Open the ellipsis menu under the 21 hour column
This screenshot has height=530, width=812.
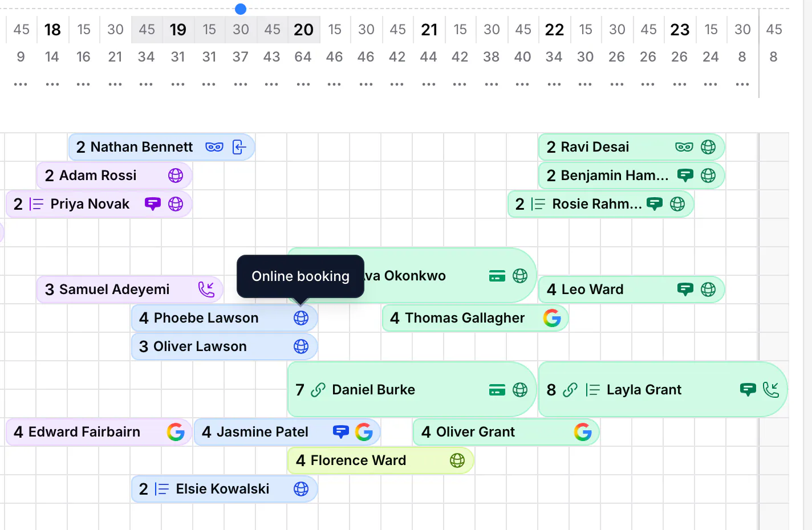point(429,84)
